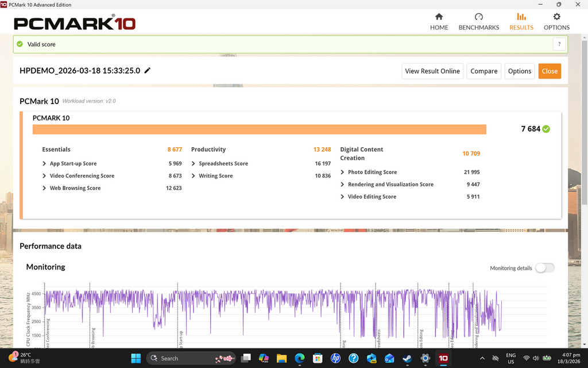The height and width of the screenshot is (368, 588).
Task: Open the Home section icon
Action: click(x=439, y=17)
